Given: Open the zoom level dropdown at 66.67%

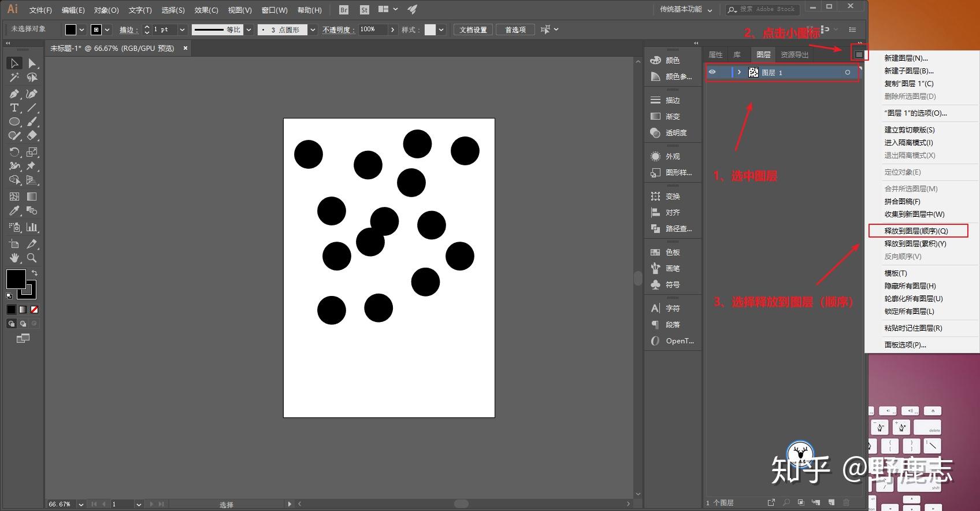Looking at the screenshot, I should tap(81, 504).
